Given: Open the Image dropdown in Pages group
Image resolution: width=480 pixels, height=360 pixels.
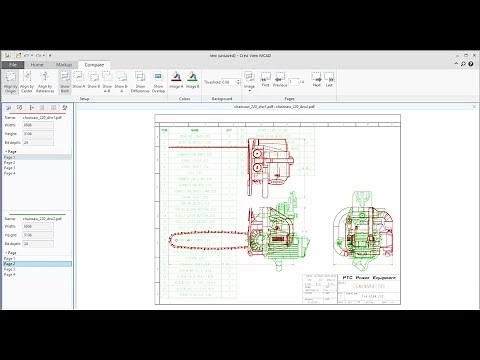Looking at the screenshot, I should [249, 82].
